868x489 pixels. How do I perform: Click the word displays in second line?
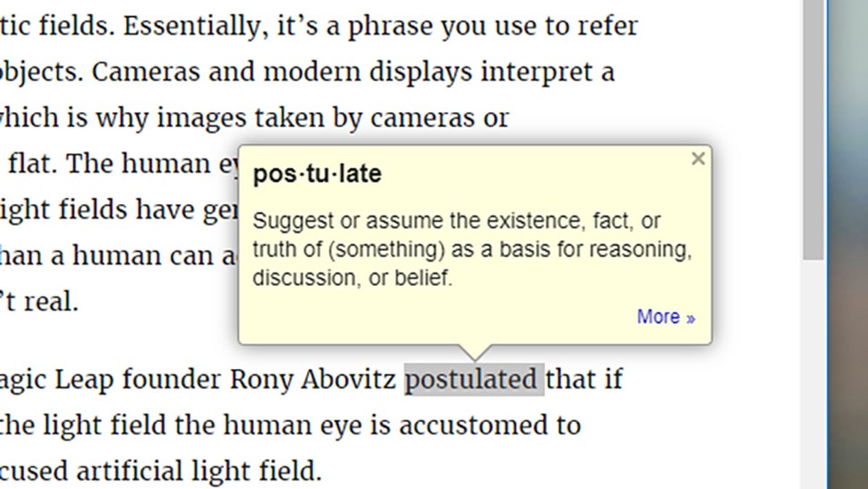click(x=421, y=73)
